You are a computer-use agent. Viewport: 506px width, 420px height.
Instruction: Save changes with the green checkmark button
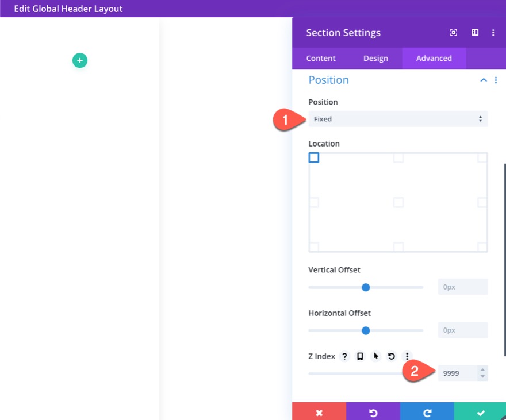click(481, 412)
